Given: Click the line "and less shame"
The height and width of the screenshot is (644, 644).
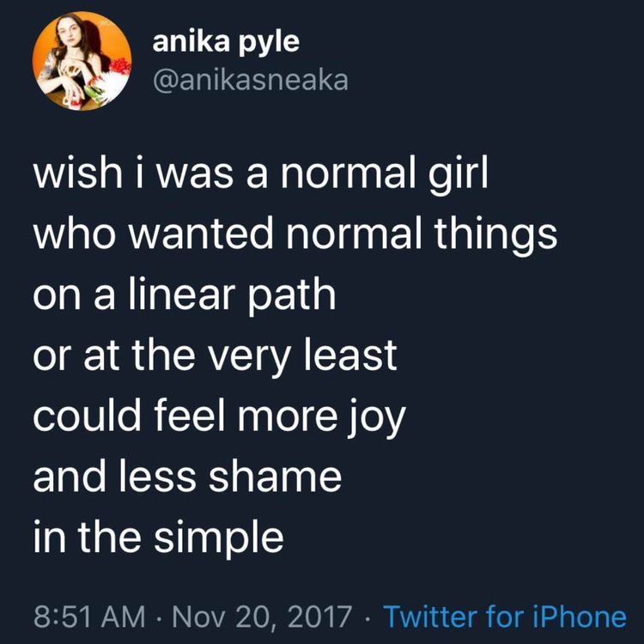Looking at the screenshot, I should pos(187,477).
